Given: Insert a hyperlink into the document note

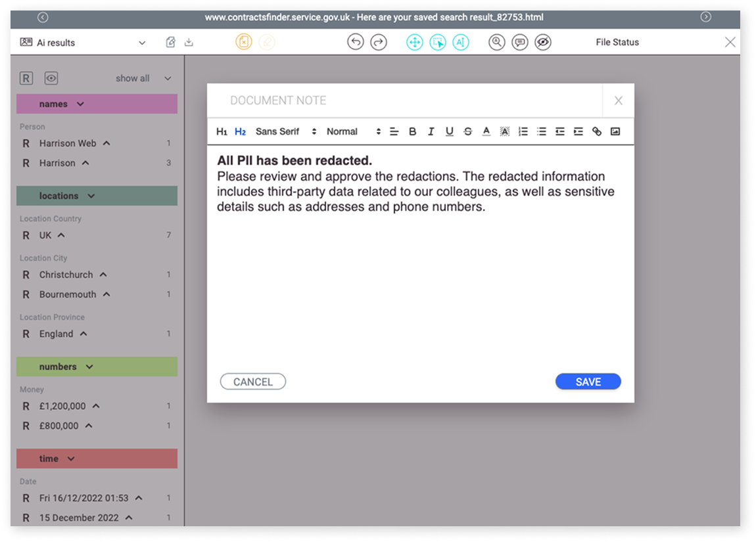Looking at the screenshot, I should coord(596,131).
